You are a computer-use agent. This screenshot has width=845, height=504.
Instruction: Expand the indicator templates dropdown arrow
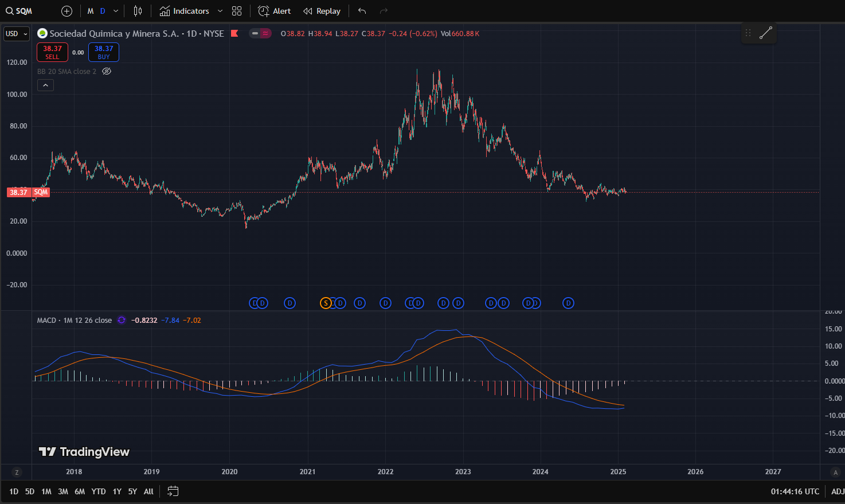[x=220, y=11]
